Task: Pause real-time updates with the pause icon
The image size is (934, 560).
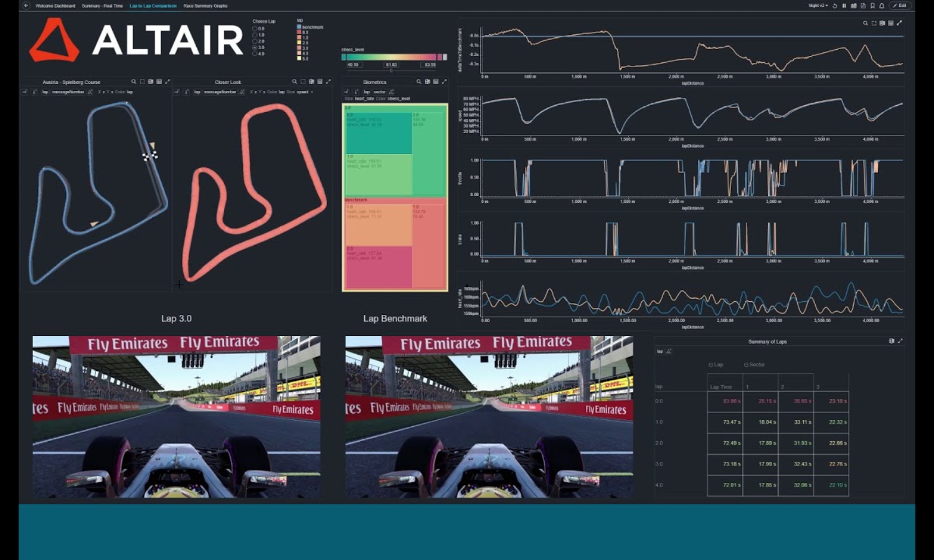Action: click(844, 6)
